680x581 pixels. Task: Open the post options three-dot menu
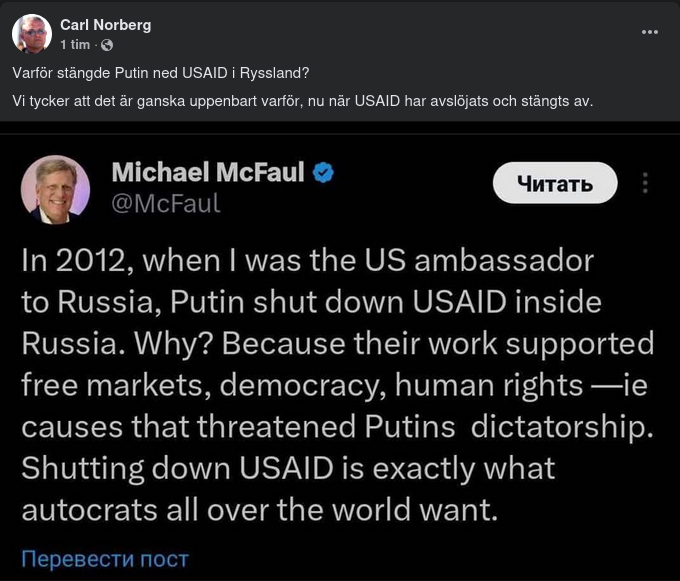point(650,32)
